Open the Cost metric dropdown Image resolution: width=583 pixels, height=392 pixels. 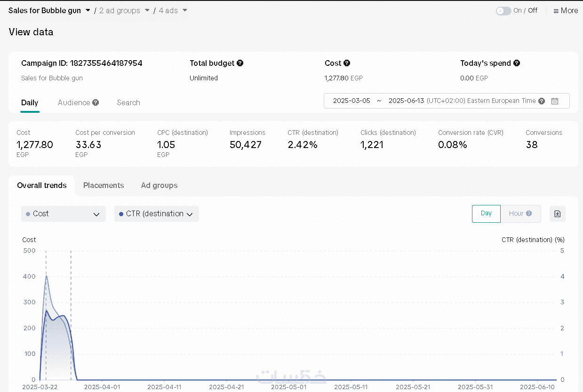click(64, 214)
